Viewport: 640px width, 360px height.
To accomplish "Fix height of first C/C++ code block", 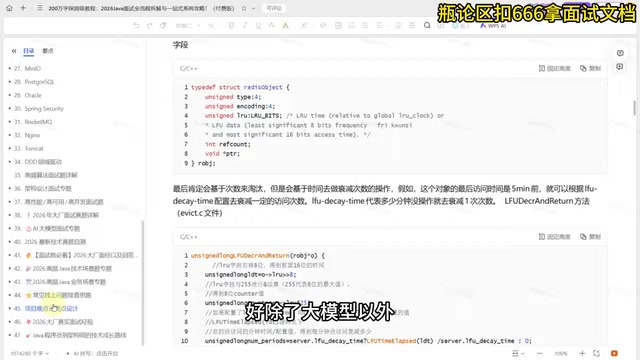I will (554, 68).
